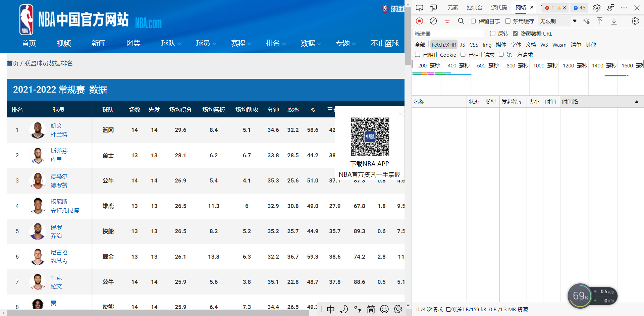The image size is (644, 316).
Task: Open the network filter icon
Action: (447, 21)
